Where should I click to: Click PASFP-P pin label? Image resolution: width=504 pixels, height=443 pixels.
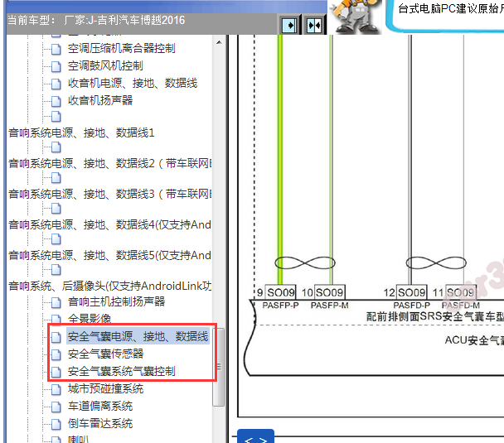pyautogui.click(x=280, y=306)
